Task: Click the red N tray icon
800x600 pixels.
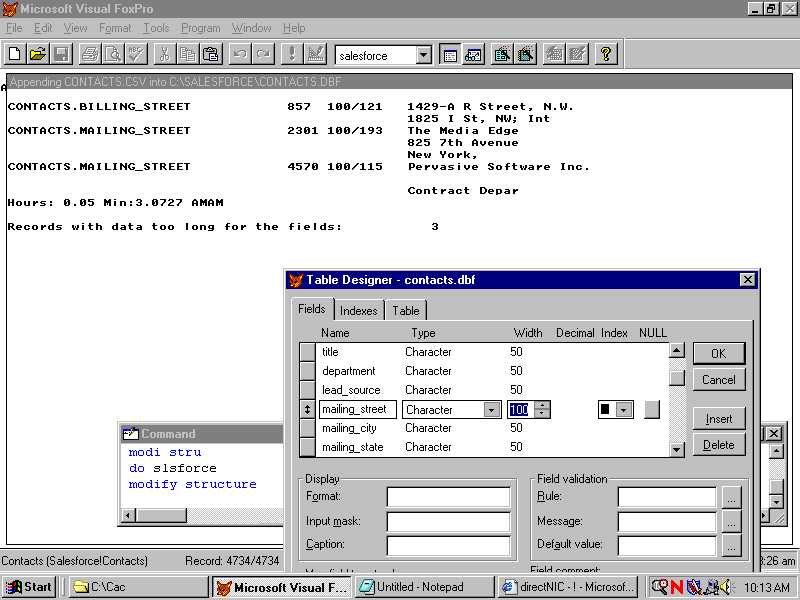Action: (x=677, y=587)
